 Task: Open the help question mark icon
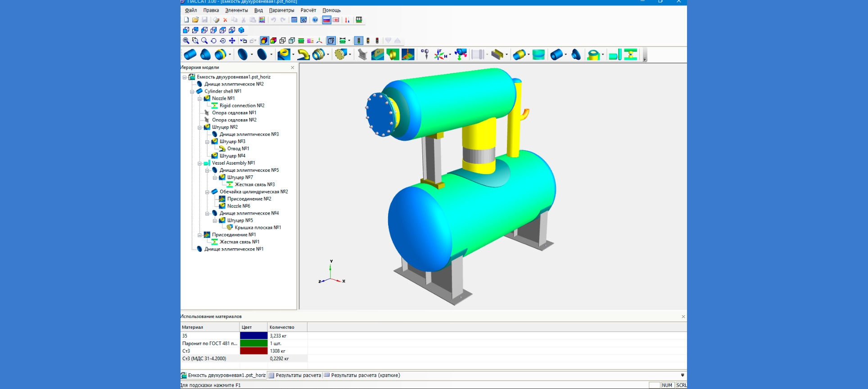click(315, 20)
